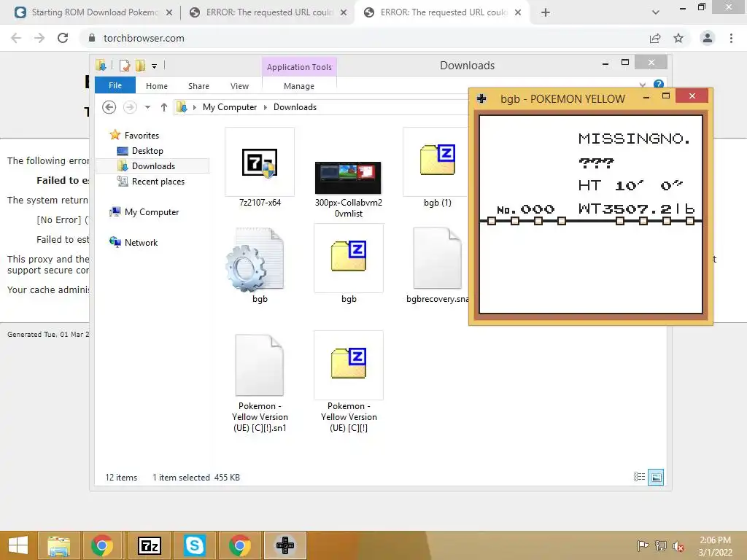
Task: Switch to bgb emulator taskbar button
Action: coord(285,545)
